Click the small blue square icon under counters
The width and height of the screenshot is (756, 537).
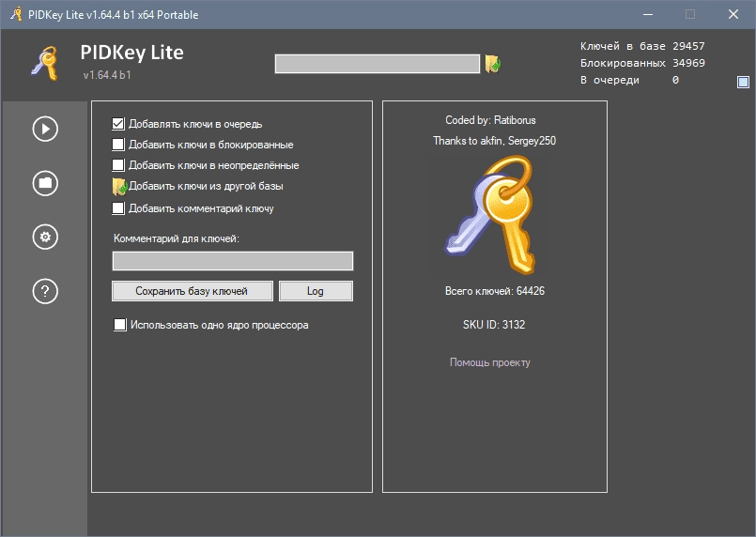click(x=743, y=82)
